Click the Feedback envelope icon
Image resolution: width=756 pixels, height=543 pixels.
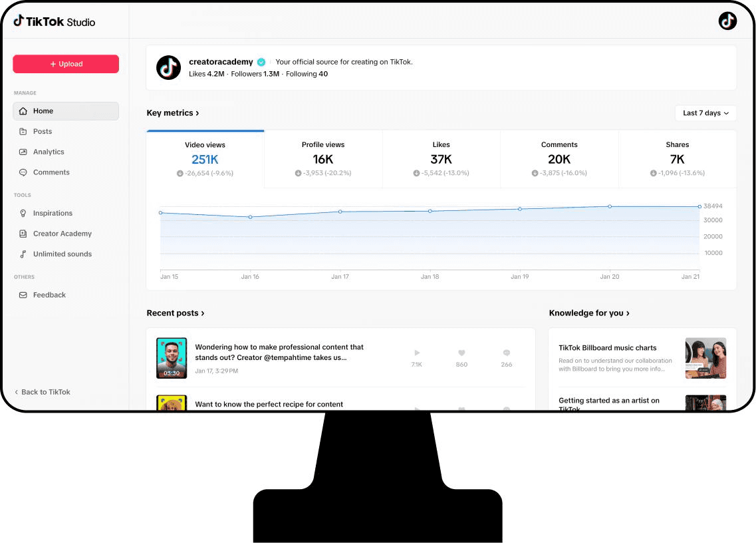point(23,295)
